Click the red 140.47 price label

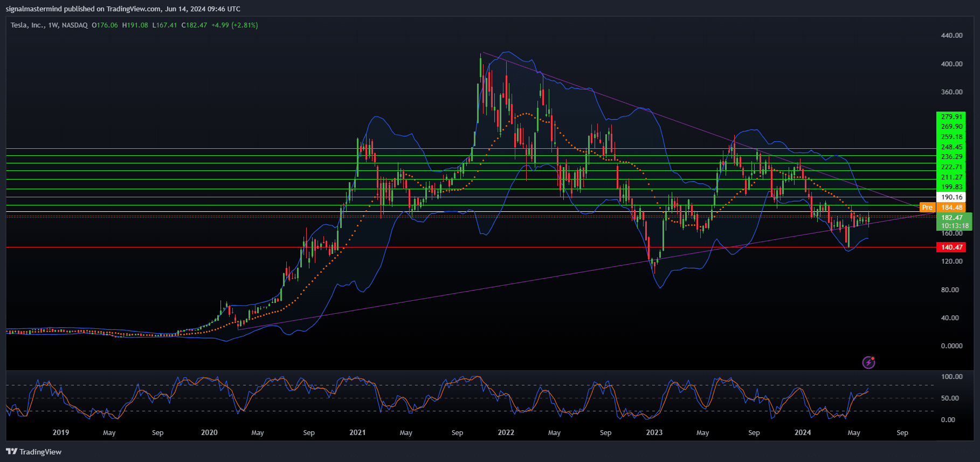(x=951, y=247)
